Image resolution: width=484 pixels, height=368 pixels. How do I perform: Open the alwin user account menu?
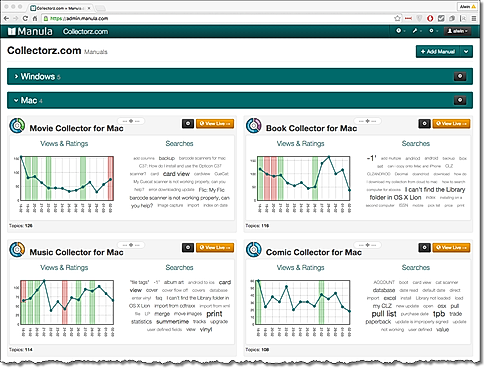pyautogui.click(x=458, y=31)
